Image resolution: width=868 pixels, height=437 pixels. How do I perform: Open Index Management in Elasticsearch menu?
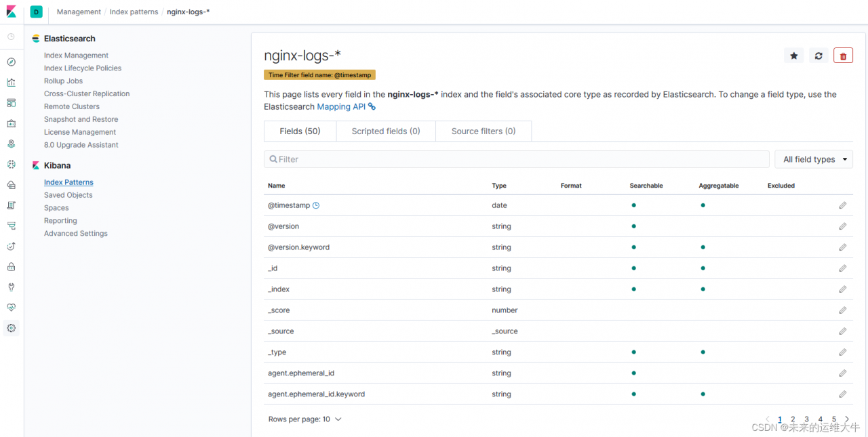76,56
